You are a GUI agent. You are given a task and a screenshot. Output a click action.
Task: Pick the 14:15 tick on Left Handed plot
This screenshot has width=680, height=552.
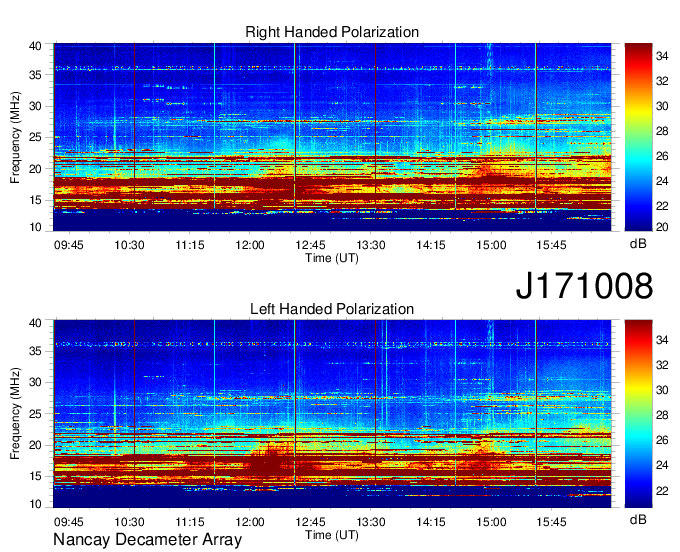(431, 522)
